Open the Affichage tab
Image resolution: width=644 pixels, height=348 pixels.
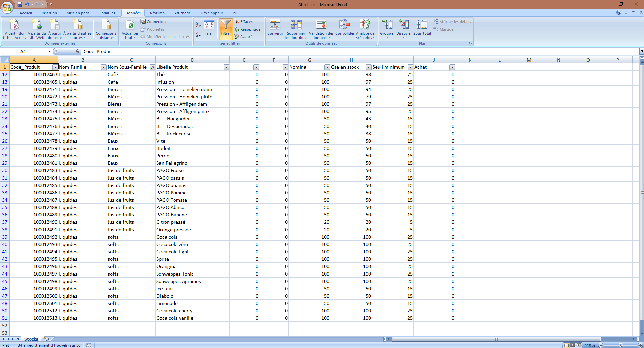coord(182,13)
